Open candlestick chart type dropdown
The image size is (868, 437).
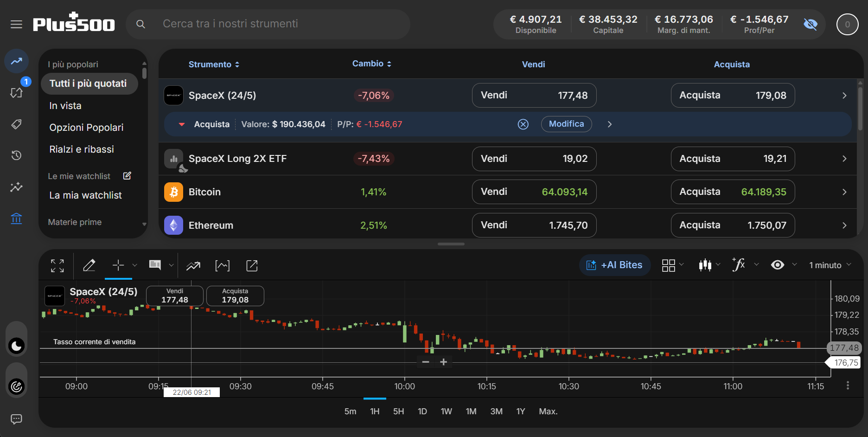pos(709,265)
